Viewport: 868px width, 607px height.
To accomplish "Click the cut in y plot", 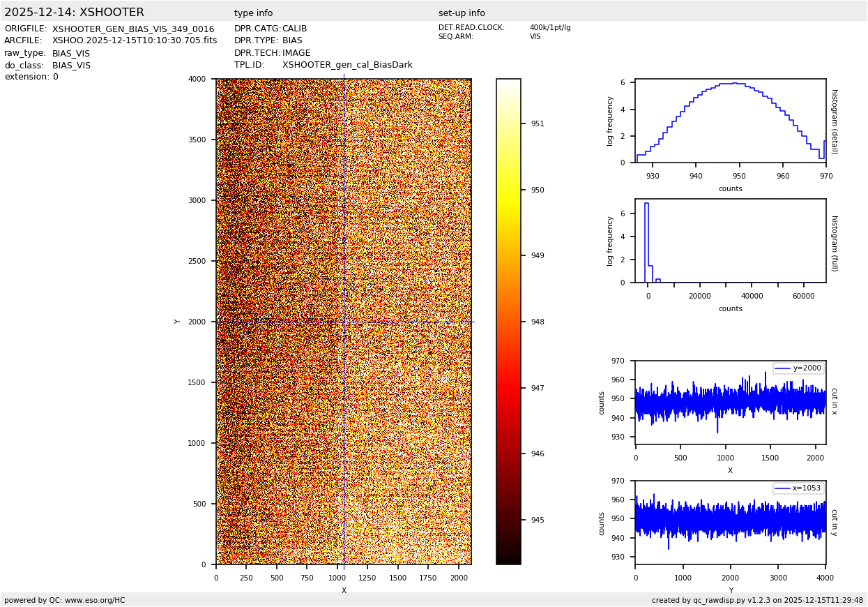I will click(x=730, y=523).
